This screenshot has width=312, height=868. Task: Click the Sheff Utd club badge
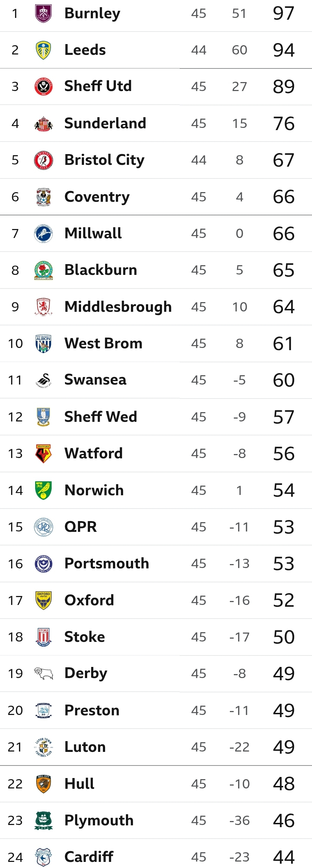coord(43,87)
